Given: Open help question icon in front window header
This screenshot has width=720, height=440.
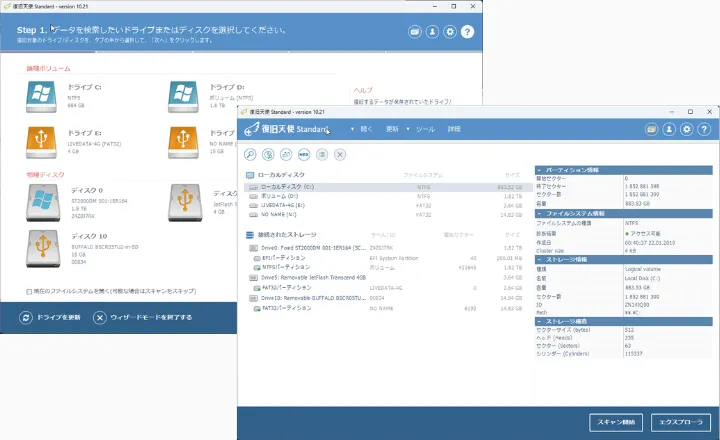Looking at the screenshot, I should (x=704, y=130).
